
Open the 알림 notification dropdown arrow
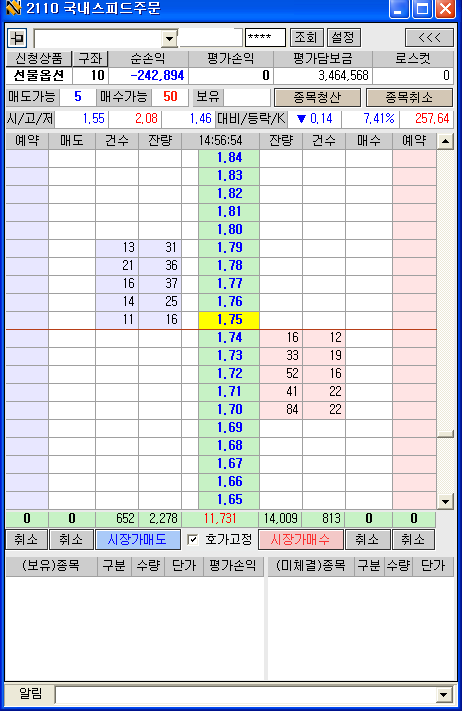(x=443, y=694)
